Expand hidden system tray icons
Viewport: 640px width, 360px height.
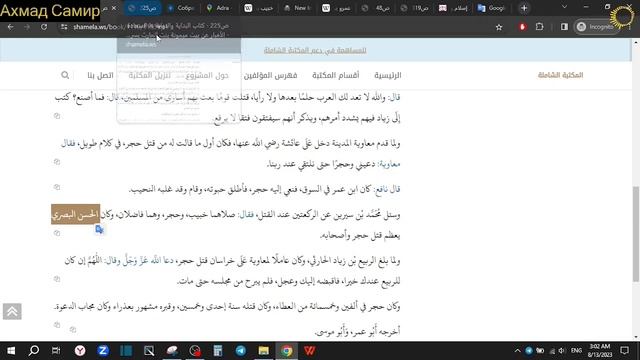[517, 351]
